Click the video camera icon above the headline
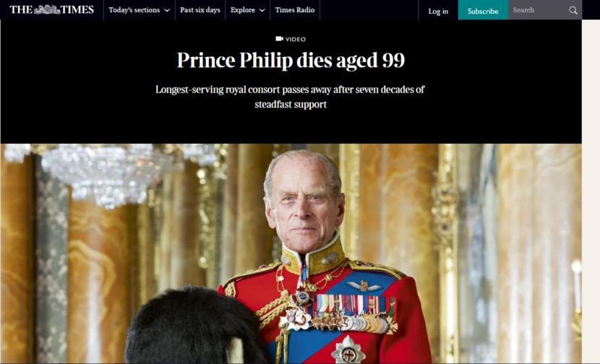 [x=279, y=38]
